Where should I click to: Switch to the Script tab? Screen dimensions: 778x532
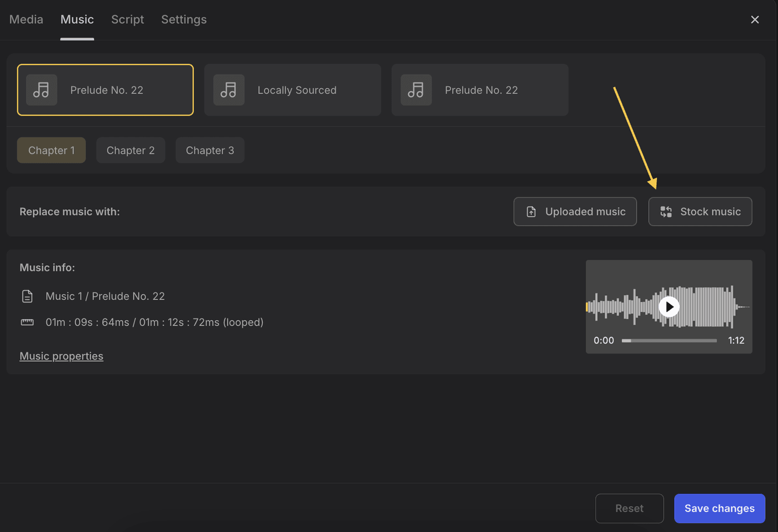point(127,19)
